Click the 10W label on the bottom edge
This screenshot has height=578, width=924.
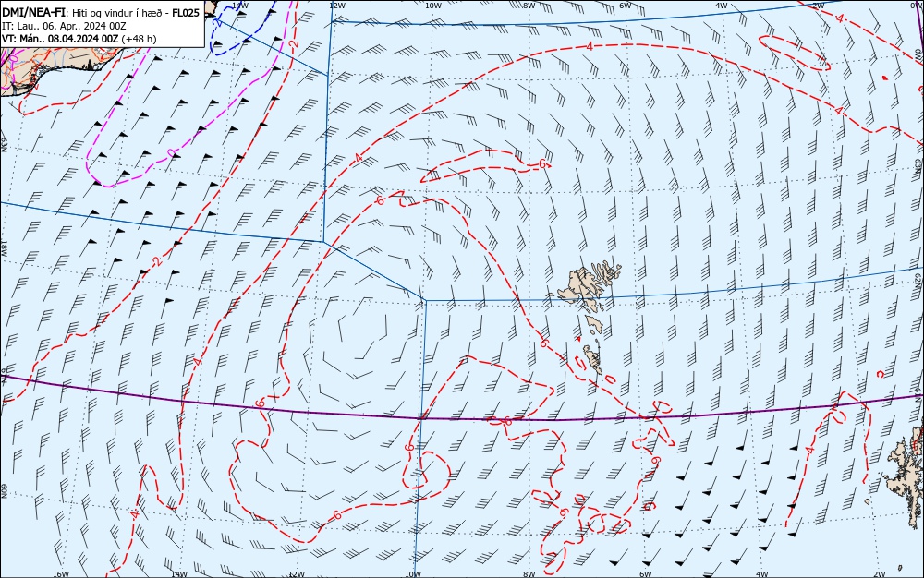[413, 574]
